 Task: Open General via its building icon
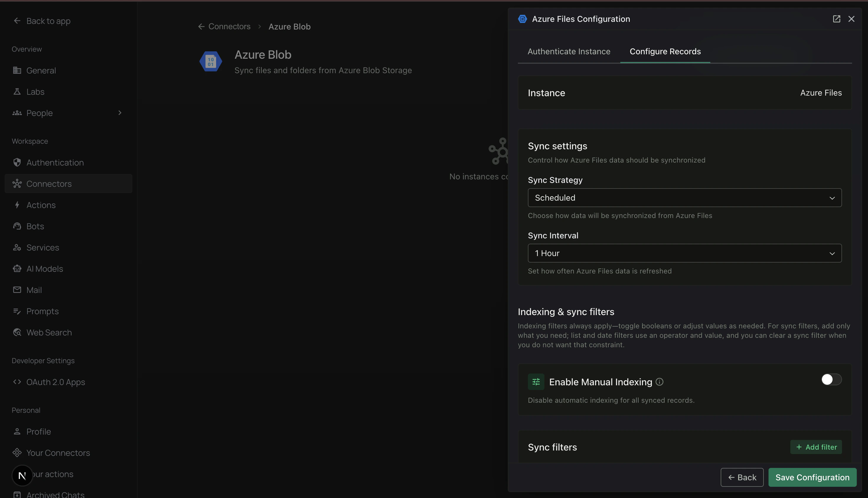(17, 70)
